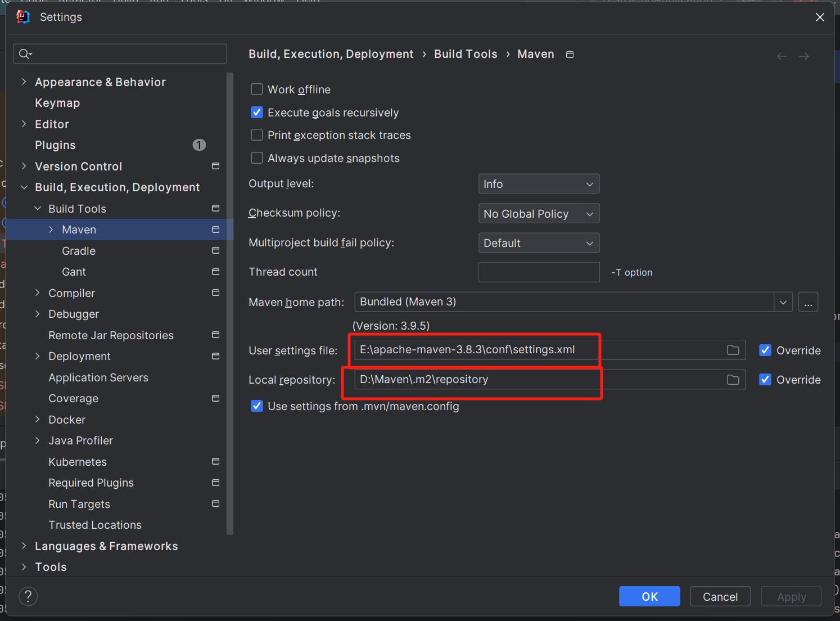The image size is (840, 621).
Task: Click project icon on Deployment row
Action: (215, 356)
